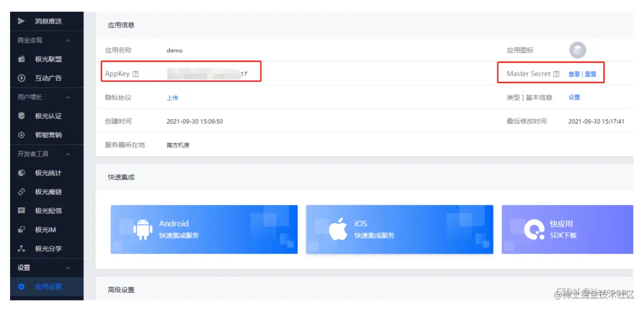The width and height of the screenshot is (644, 309).
Task: Open the iOS 快速集成服务 card
Action: [399, 229]
